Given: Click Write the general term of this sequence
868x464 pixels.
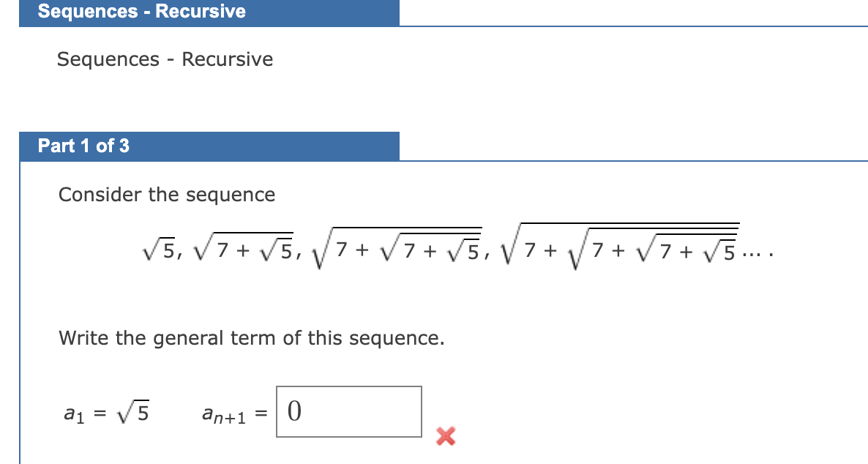Looking at the screenshot, I should [251, 338].
